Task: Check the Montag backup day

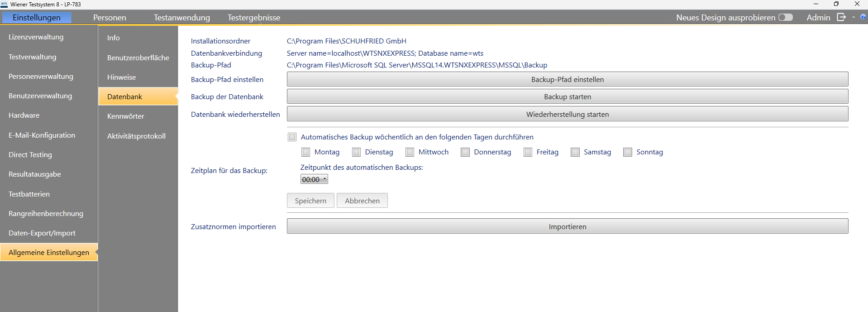Action: tap(306, 152)
